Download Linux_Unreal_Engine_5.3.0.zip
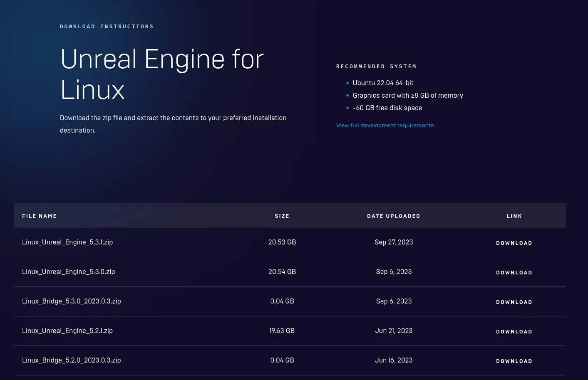Screen dimensions: 588x380 click(514, 272)
